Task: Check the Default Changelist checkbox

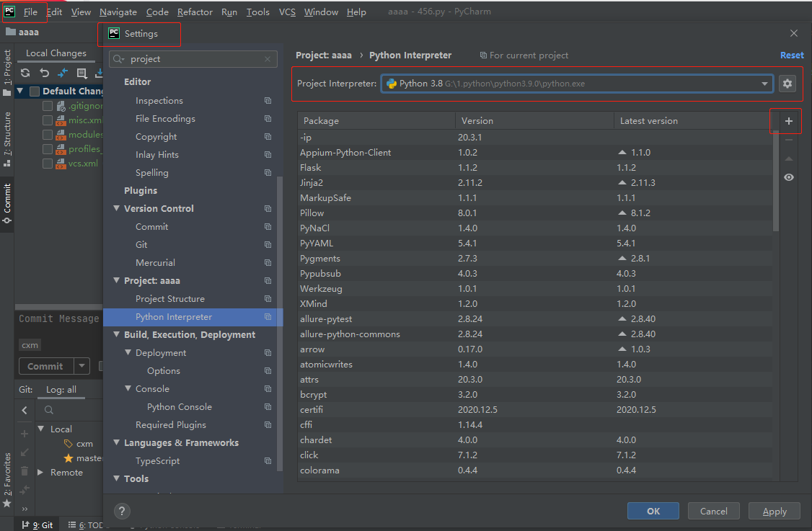Action: pyautogui.click(x=35, y=92)
